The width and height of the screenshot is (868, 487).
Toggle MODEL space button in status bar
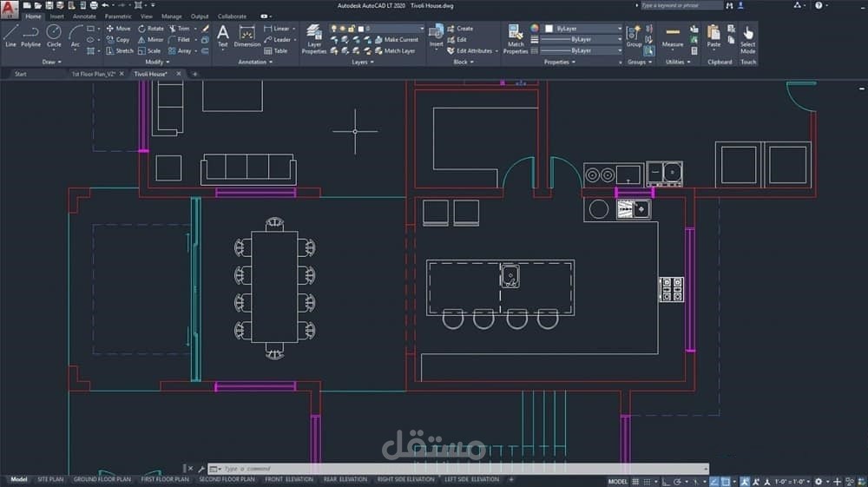point(618,482)
